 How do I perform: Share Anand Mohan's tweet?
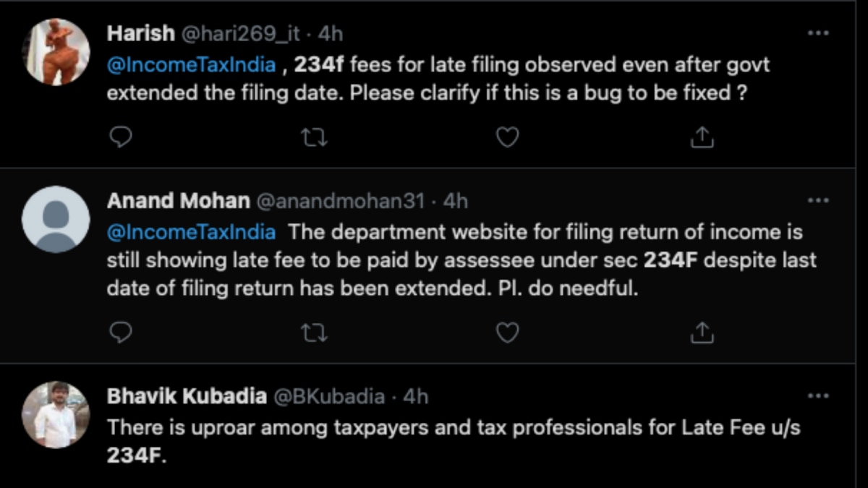click(702, 332)
